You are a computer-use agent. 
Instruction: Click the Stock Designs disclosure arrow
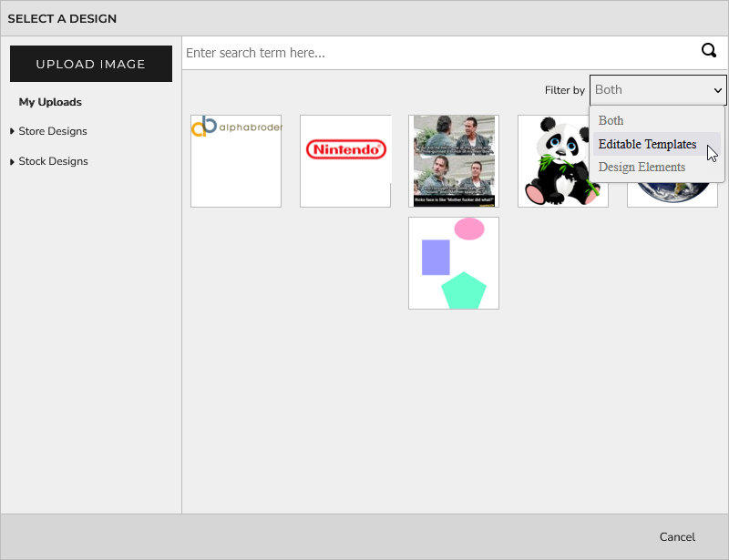(11, 161)
